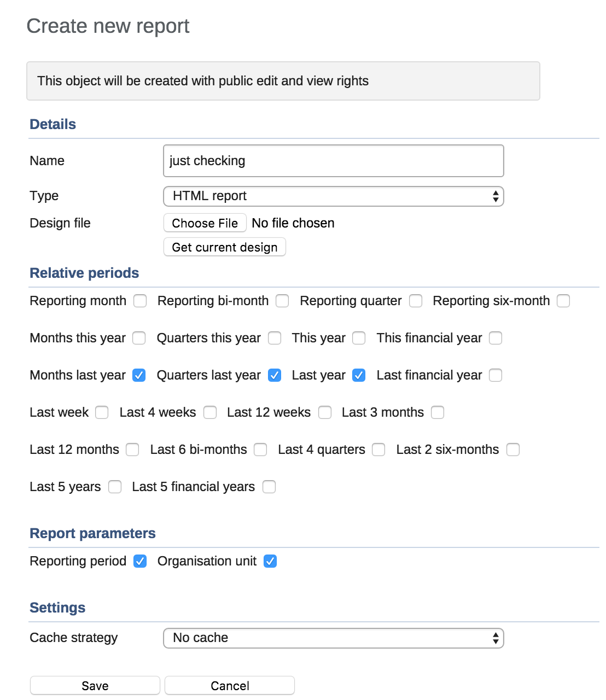This screenshot has width=606, height=700.
Task: Enable the Reporting month checkbox
Action: (x=141, y=301)
